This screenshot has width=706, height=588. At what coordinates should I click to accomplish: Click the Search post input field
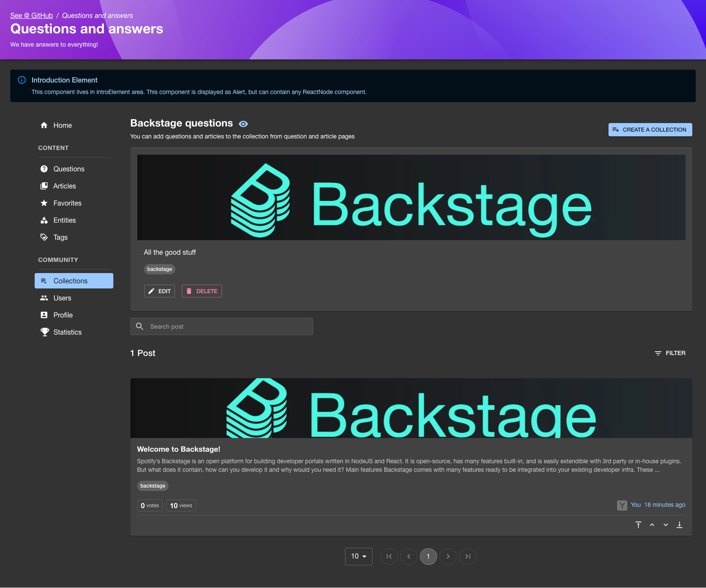(x=222, y=326)
